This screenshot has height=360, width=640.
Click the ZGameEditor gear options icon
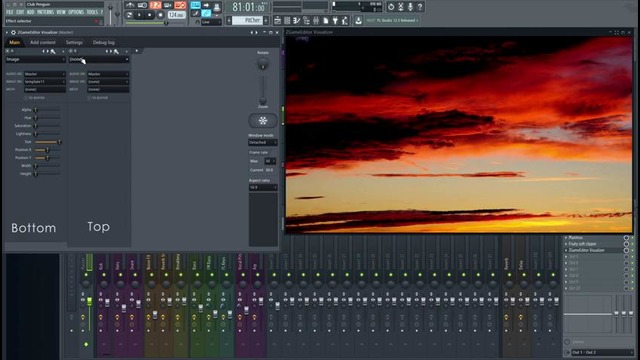13,32
